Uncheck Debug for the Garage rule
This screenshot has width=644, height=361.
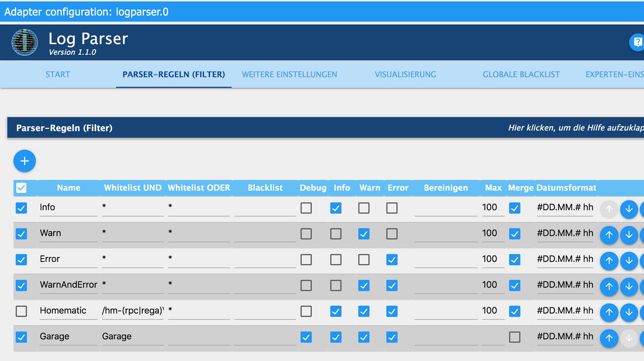tap(306, 337)
